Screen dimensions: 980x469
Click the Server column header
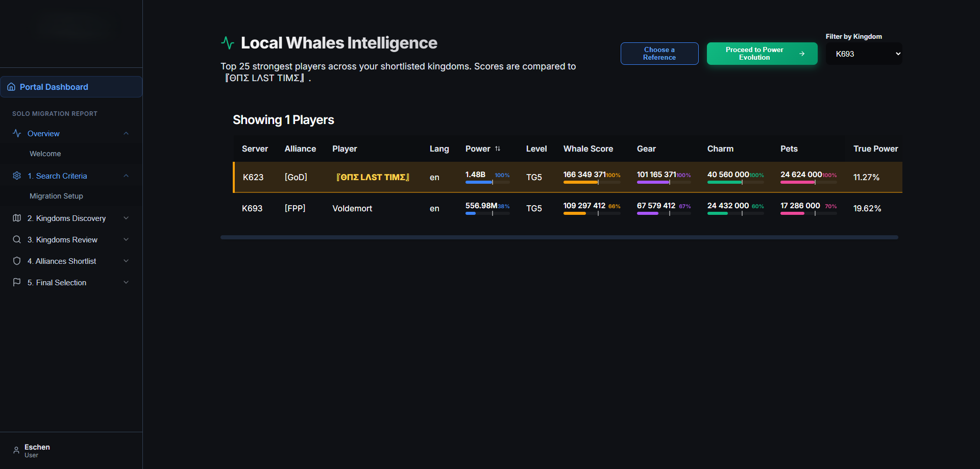(x=255, y=149)
